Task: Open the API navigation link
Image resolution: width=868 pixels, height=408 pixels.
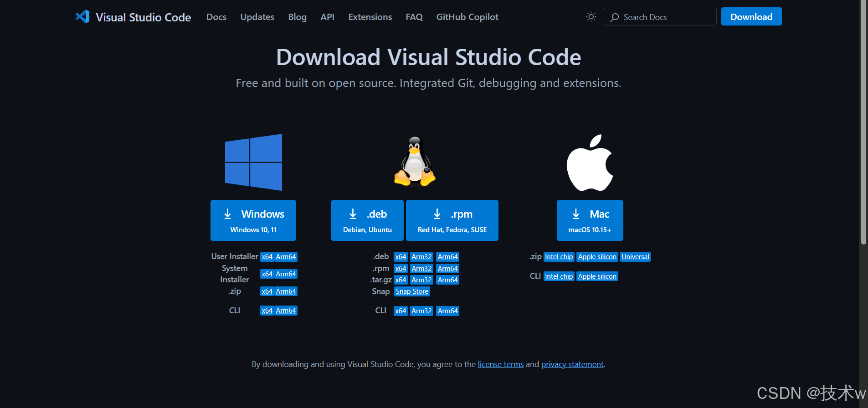Action: (x=328, y=17)
